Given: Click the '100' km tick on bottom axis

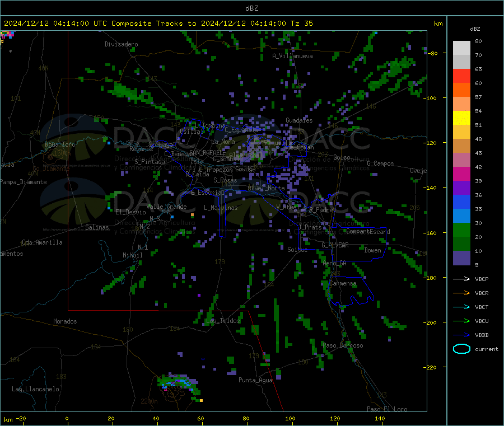Looking at the screenshot, I should (290, 418).
